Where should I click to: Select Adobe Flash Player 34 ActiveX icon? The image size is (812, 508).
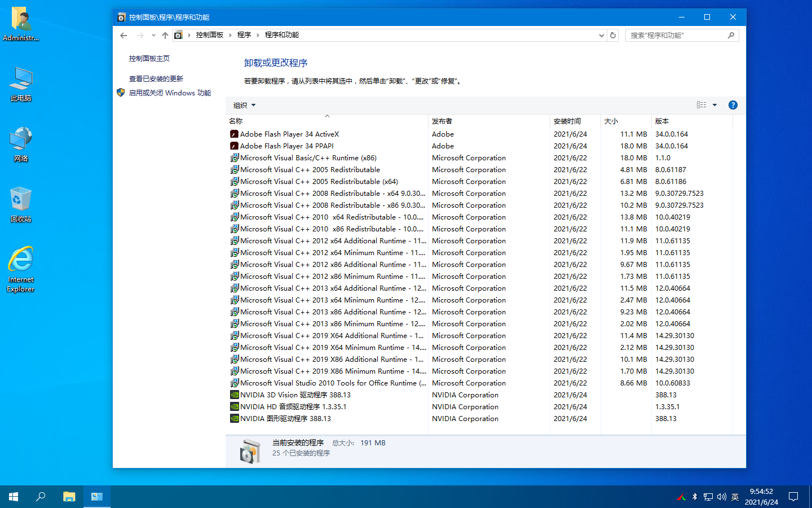point(234,134)
